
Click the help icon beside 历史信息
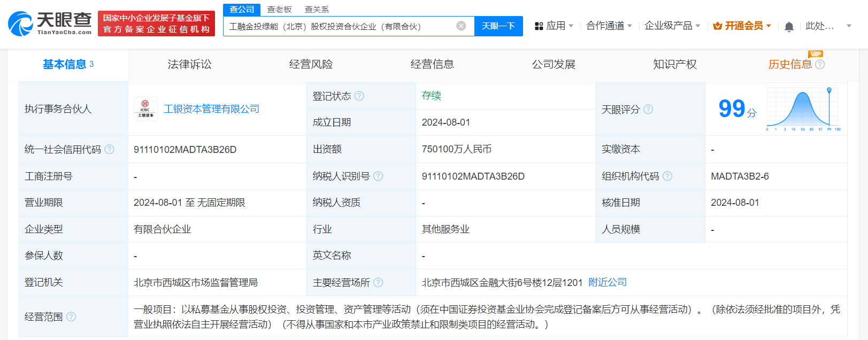pyautogui.click(x=820, y=64)
